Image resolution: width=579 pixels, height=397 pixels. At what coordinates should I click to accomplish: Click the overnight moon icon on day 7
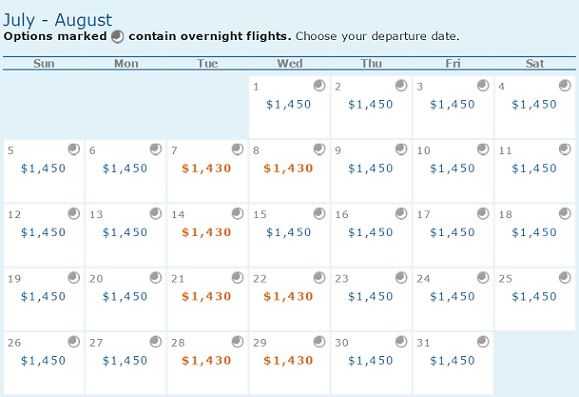click(x=237, y=149)
